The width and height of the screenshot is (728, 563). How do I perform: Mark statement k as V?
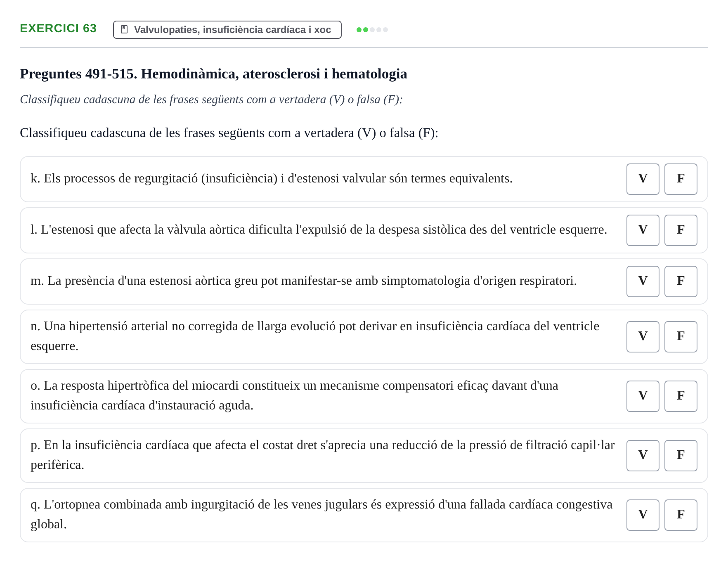[x=643, y=179]
